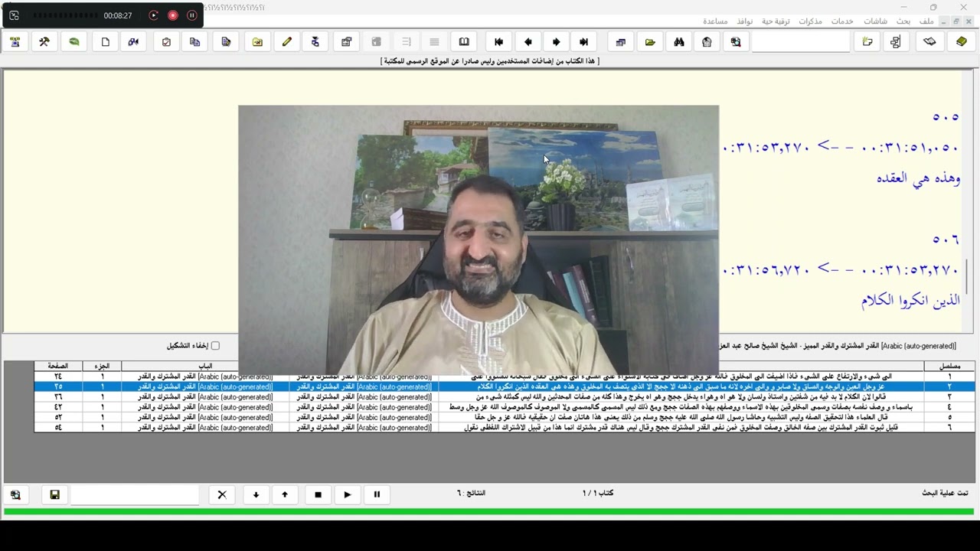Select result row with page ٥٤
980x551 pixels.
coord(504,427)
